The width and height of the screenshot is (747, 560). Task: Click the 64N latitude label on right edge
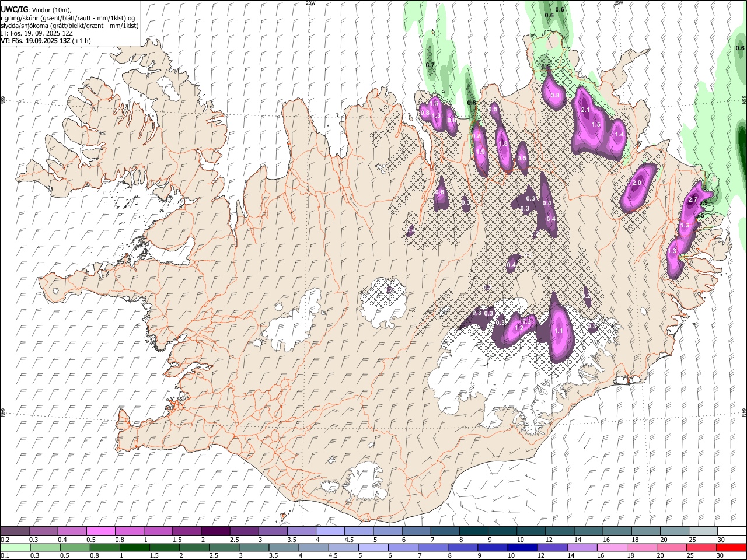point(744,411)
